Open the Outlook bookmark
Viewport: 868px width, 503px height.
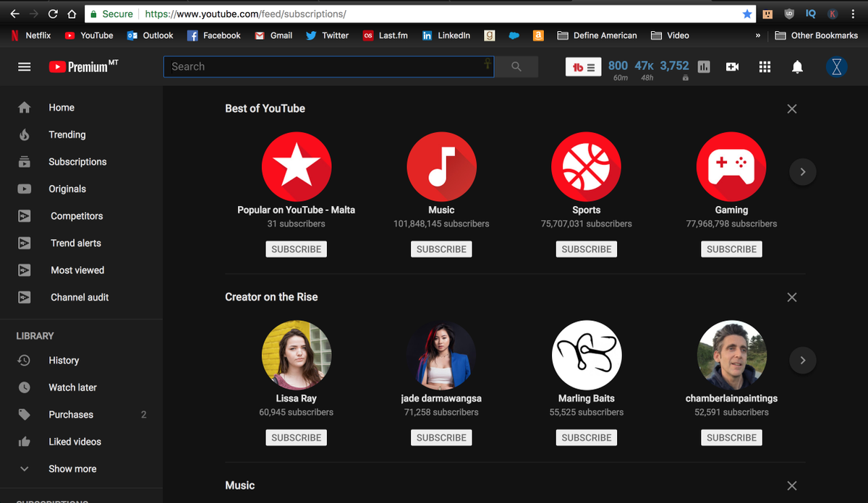pos(150,35)
